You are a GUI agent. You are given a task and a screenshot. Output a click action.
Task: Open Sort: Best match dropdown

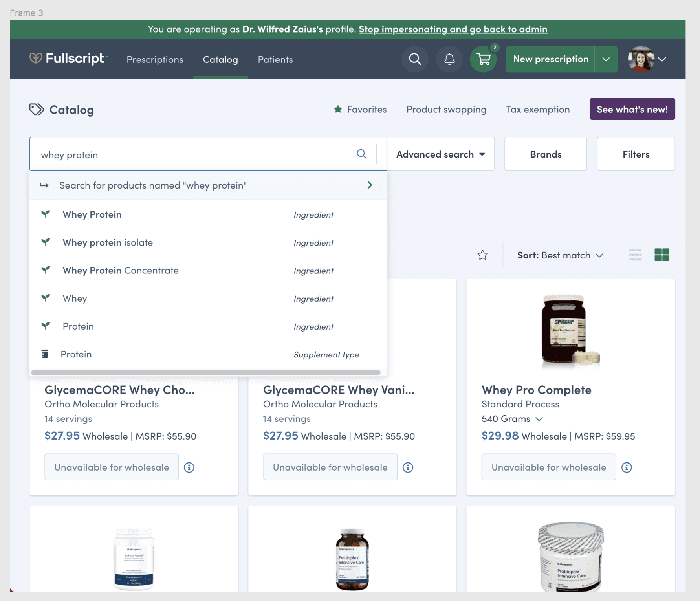[x=560, y=255]
